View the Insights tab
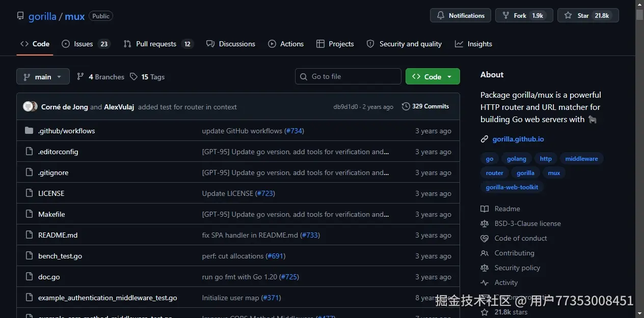Screen dimensions: 644x318 474,44
